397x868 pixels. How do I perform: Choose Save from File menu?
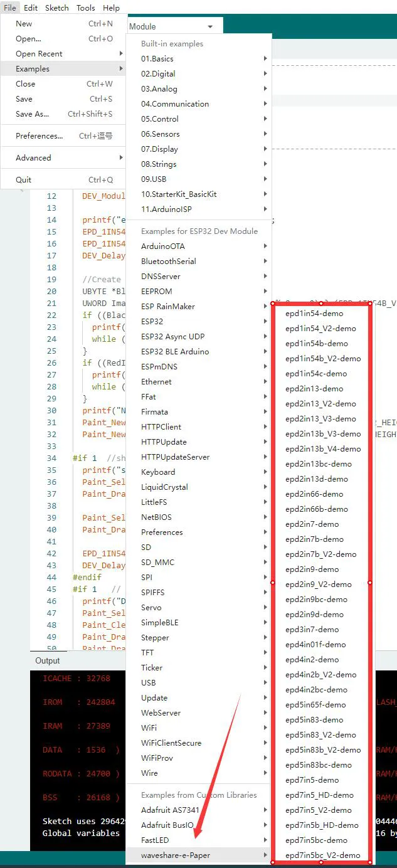point(63,99)
